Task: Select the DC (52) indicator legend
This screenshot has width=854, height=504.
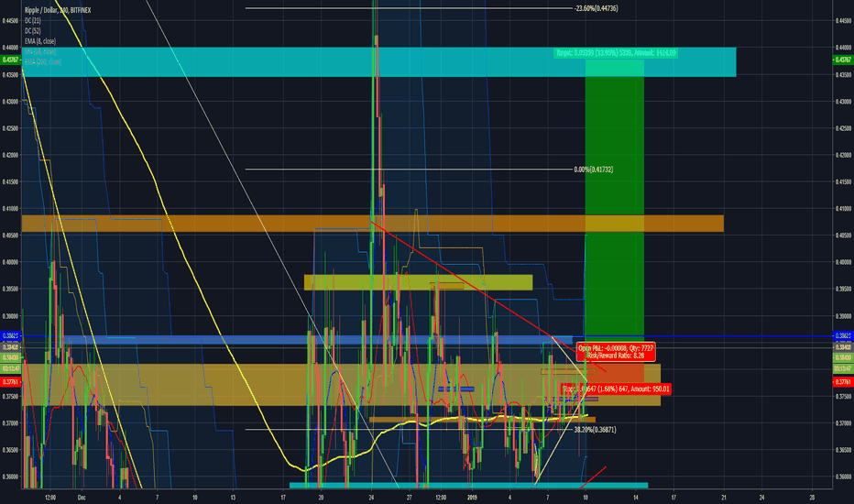Action: click(33, 31)
